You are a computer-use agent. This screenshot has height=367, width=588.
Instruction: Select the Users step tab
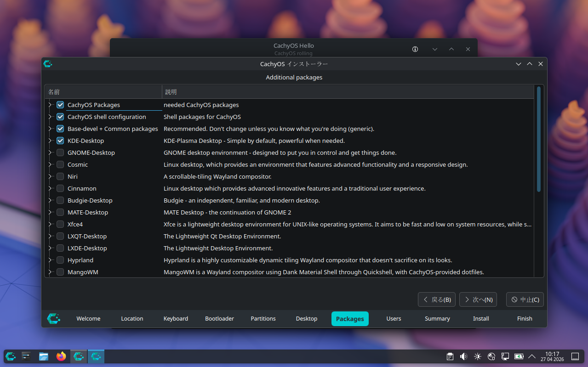click(394, 318)
